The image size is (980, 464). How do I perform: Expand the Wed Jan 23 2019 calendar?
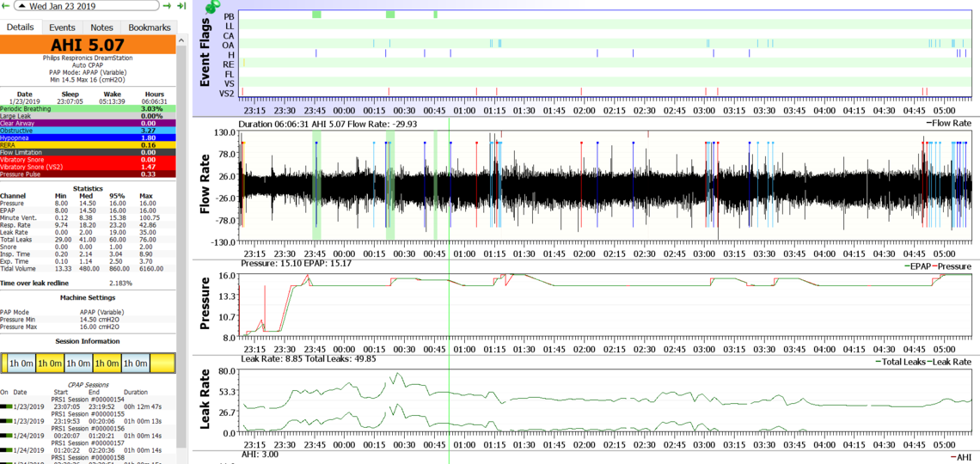click(21, 6)
